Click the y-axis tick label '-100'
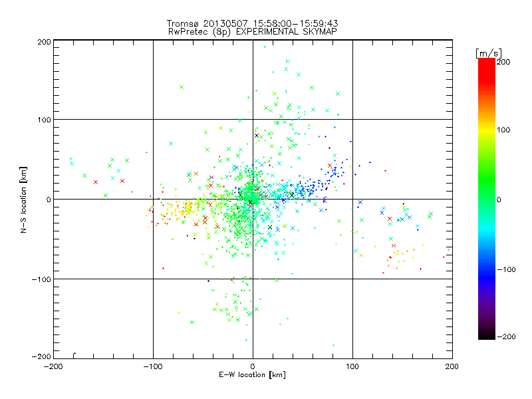The height and width of the screenshot is (399, 532). click(x=41, y=279)
